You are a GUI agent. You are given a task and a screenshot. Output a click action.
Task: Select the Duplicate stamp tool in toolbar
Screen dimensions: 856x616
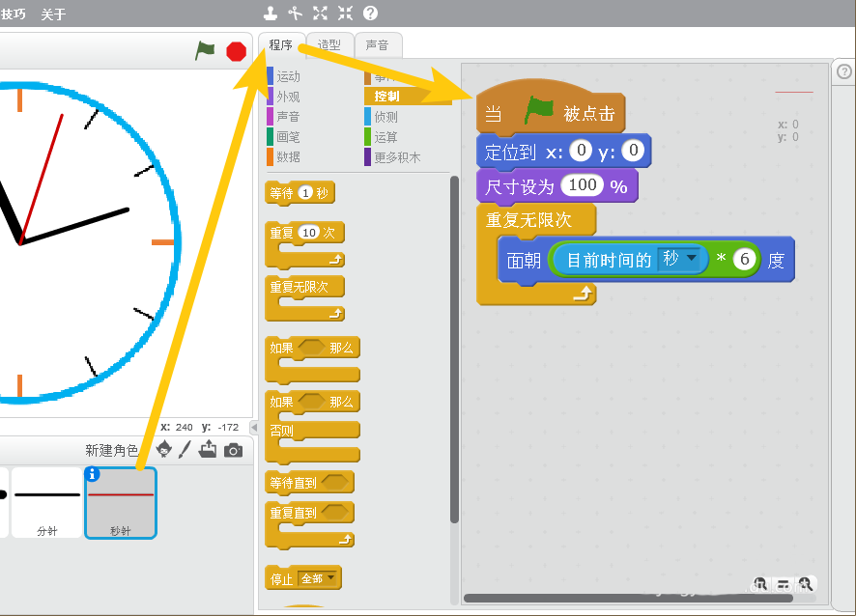click(x=271, y=14)
